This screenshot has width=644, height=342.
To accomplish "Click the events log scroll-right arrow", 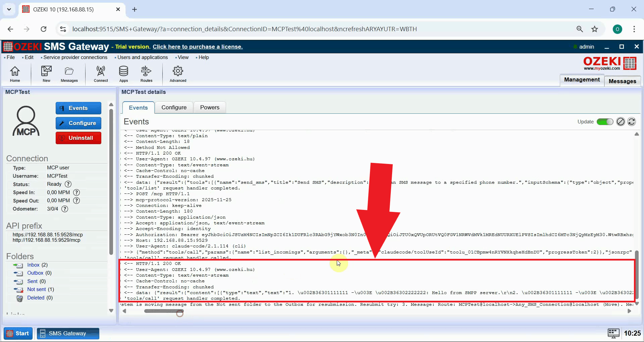I will tap(629, 311).
